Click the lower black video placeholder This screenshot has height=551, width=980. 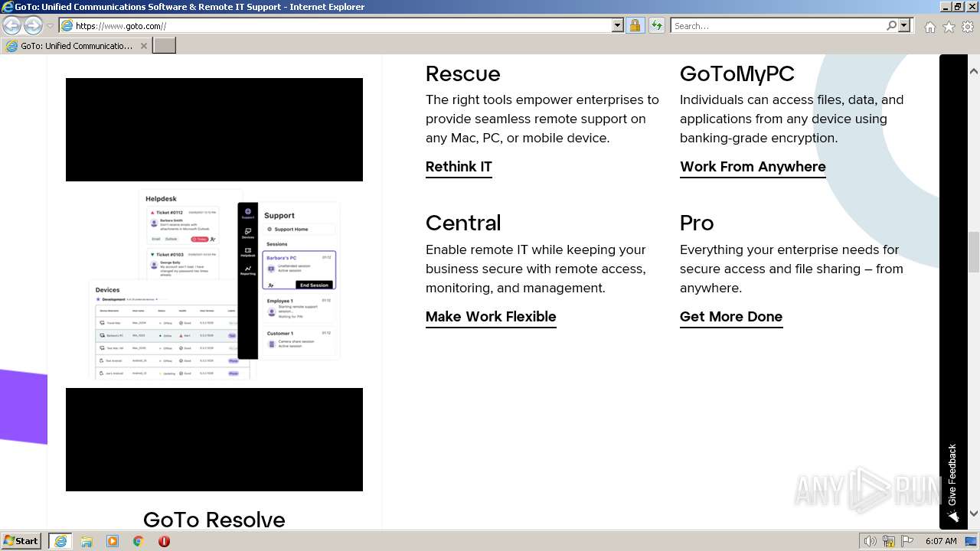pos(214,439)
